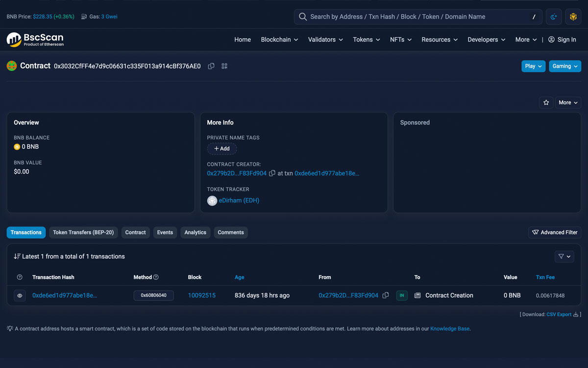This screenshot has width=588, height=368.
Task: Open the Developers menu
Action: tap(486, 39)
